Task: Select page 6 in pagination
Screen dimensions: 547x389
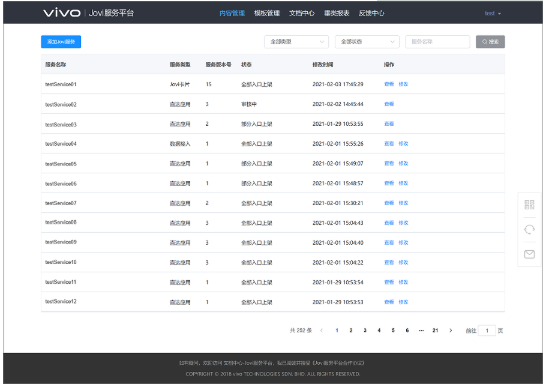Action: 407,330
